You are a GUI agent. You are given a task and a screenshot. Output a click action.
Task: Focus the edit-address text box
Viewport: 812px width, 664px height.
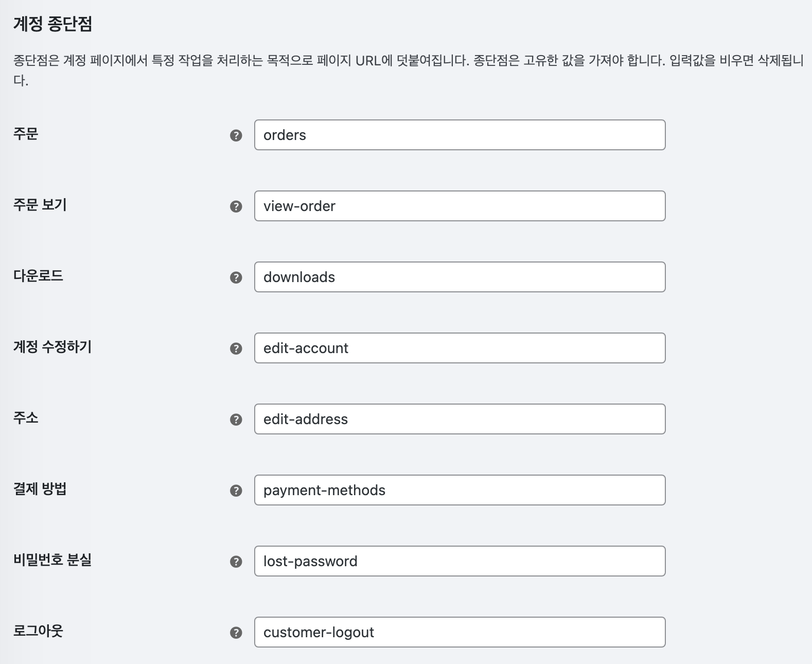(x=460, y=419)
